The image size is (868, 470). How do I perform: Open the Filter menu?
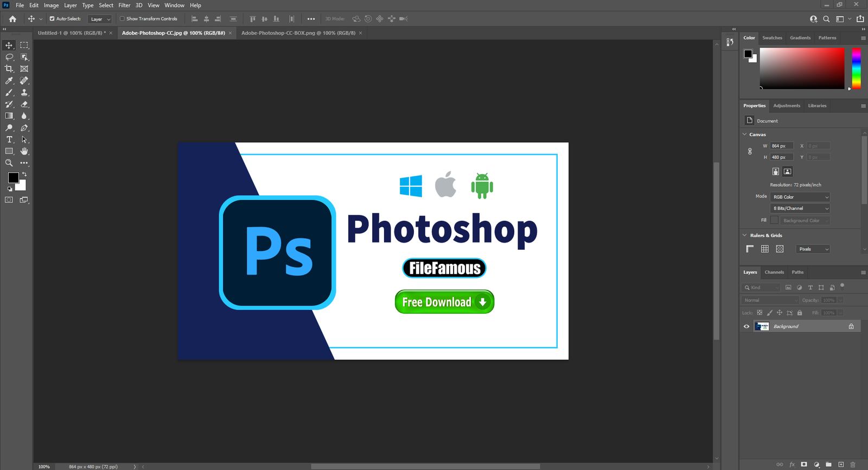pos(124,5)
